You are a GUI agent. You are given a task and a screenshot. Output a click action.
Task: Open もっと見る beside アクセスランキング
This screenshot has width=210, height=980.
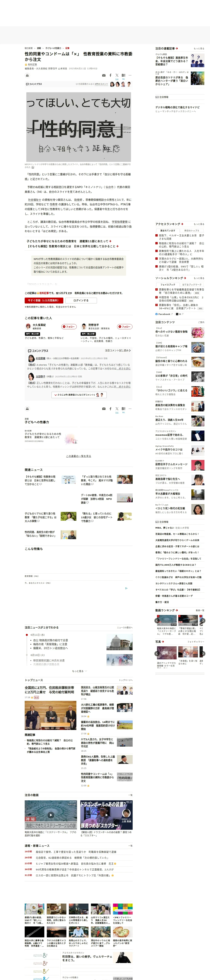[x=199, y=224]
